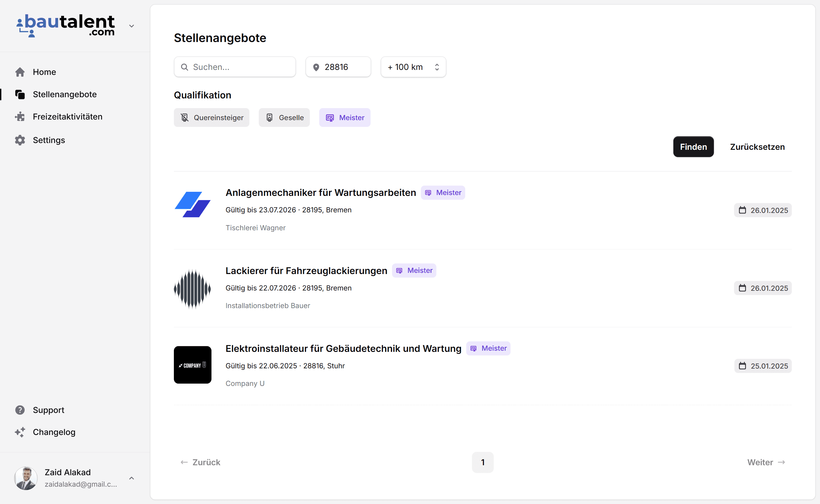
Task: Enable the Geselle qualification filter
Action: (284, 117)
